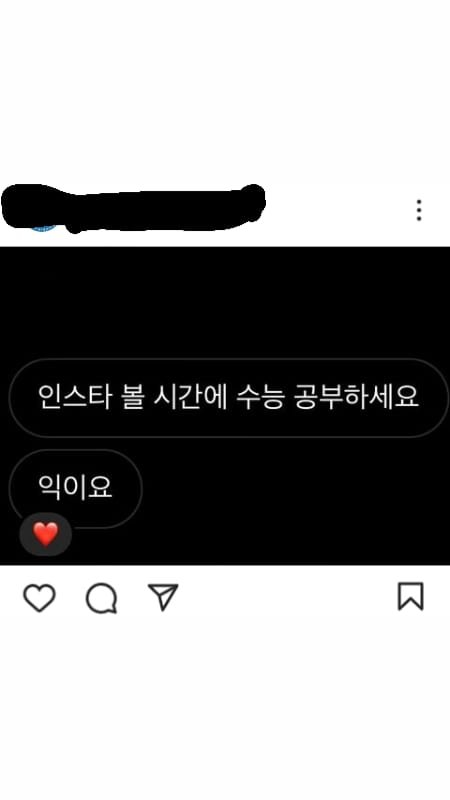Click the text 공부하세요 in the long bubble
Screen dimensions: 450x800
(x=357, y=397)
